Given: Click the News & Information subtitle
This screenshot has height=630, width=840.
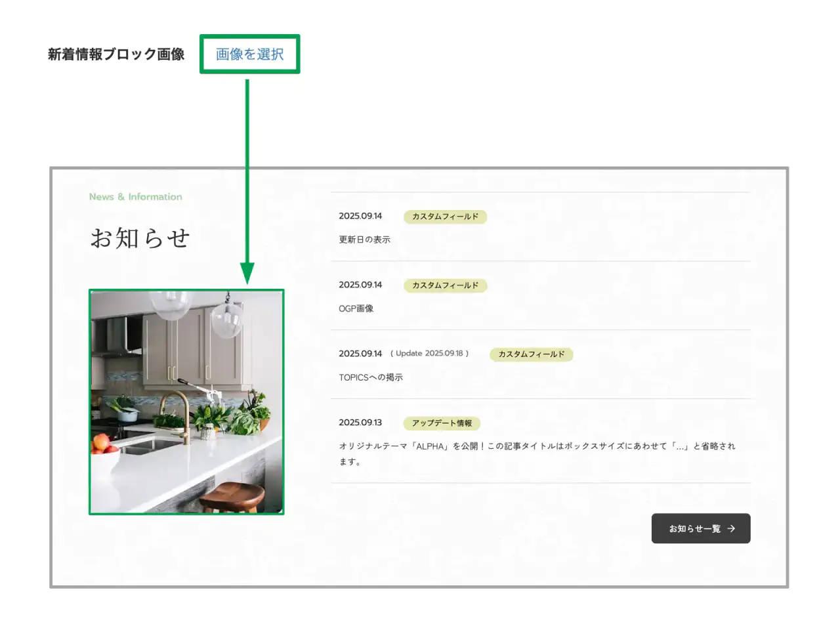Looking at the screenshot, I should pos(135,197).
